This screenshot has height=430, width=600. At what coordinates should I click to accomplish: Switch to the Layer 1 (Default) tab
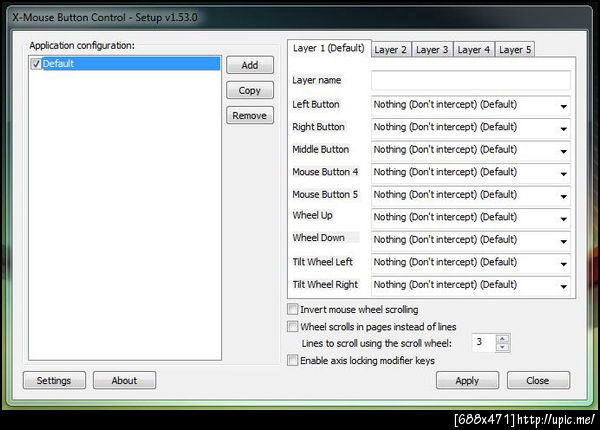tap(329, 48)
